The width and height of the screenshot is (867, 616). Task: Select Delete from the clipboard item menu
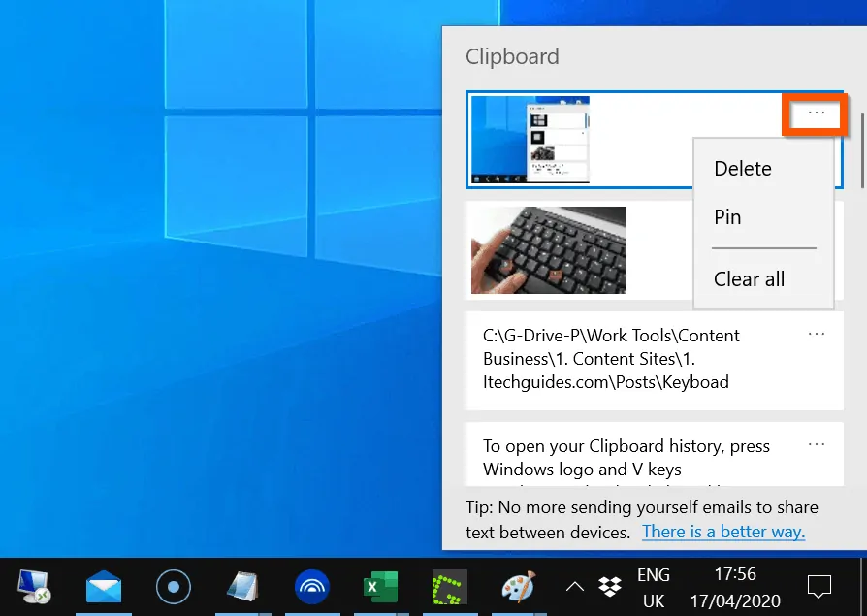point(742,168)
